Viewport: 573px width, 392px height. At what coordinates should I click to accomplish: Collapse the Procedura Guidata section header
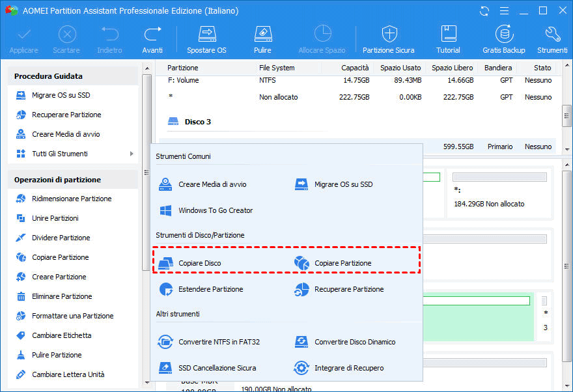(73, 76)
